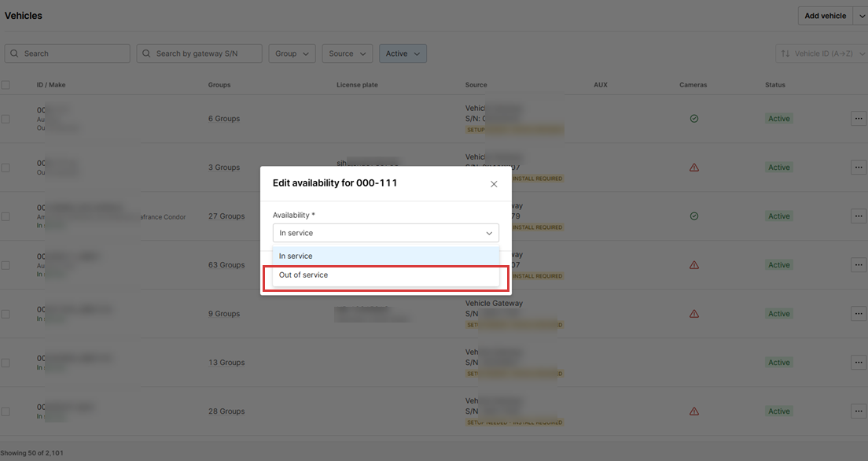Select In service option in list

[x=385, y=256]
